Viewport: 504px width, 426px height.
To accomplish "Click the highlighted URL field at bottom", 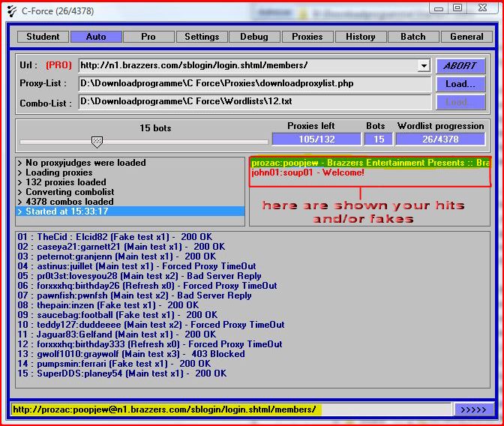I will 232,409.
